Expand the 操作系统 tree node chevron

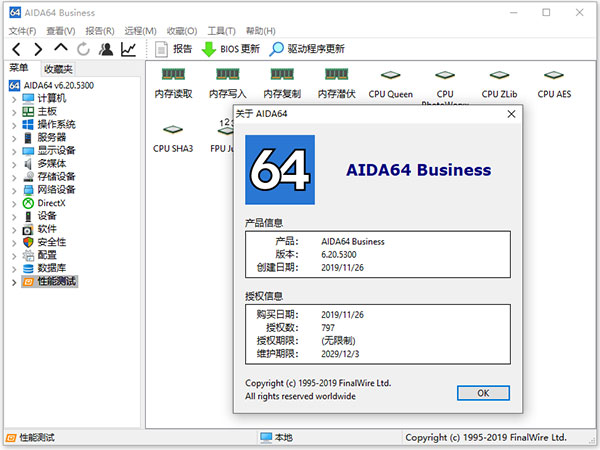pos(14,126)
